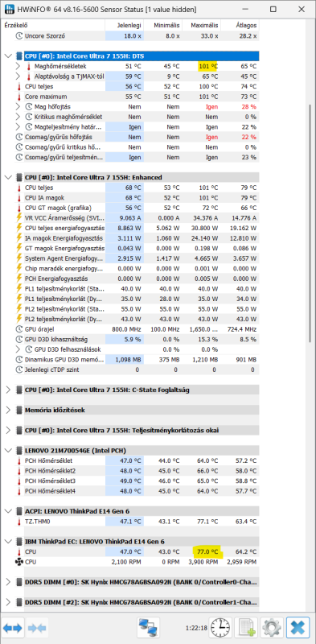Click the clock icon next to GPU órajel

[18, 329]
